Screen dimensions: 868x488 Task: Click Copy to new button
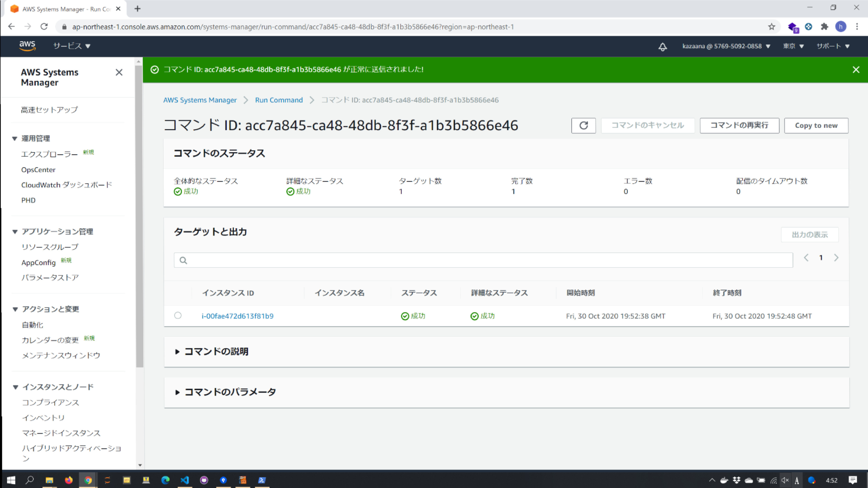point(816,125)
